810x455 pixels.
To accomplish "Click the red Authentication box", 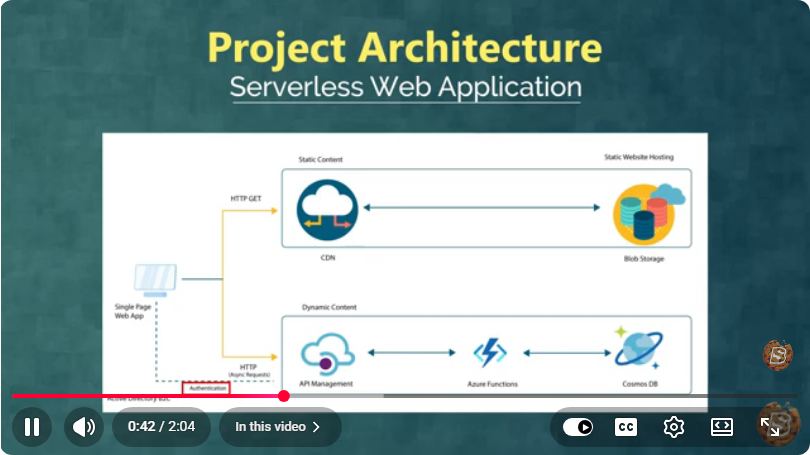I will 206,388.
